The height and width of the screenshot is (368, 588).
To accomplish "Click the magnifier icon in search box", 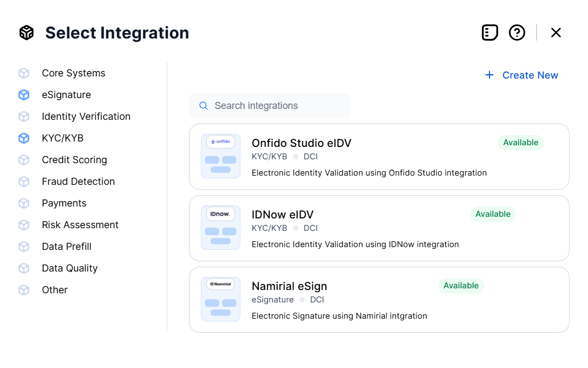I will click(204, 106).
